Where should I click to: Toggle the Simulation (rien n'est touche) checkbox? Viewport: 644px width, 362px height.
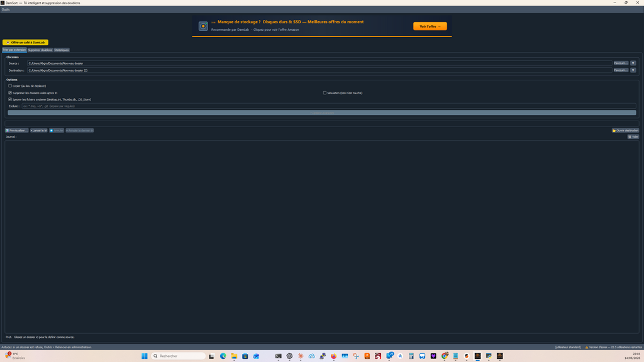click(x=325, y=93)
